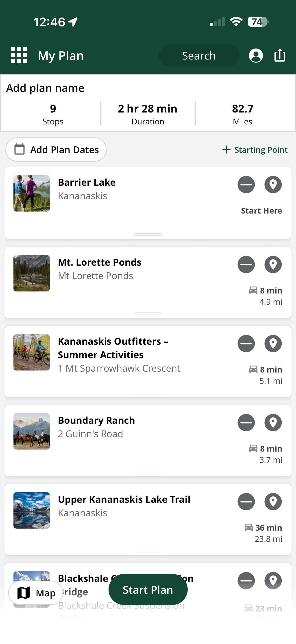Switch to Map view
The width and height of the screenshot is (296, 644).
click(36, 593)
